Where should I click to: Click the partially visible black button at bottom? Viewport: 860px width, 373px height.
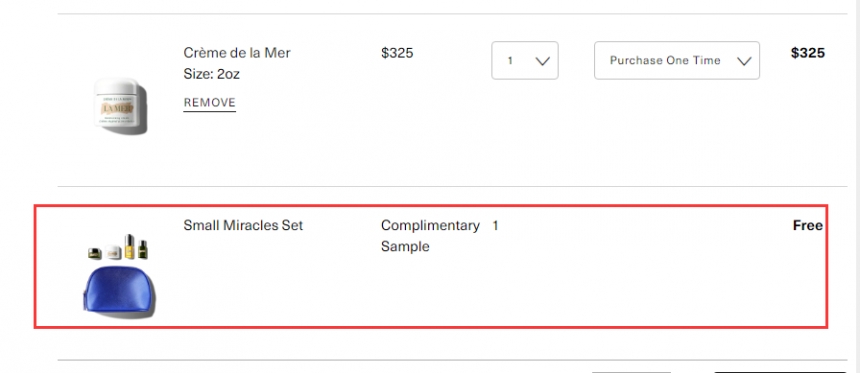click(780, 371)
